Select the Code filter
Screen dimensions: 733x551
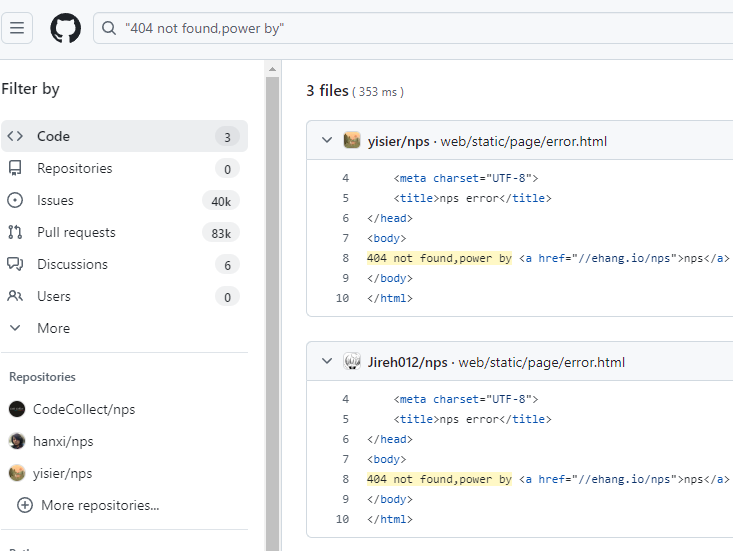pos(53,136)
